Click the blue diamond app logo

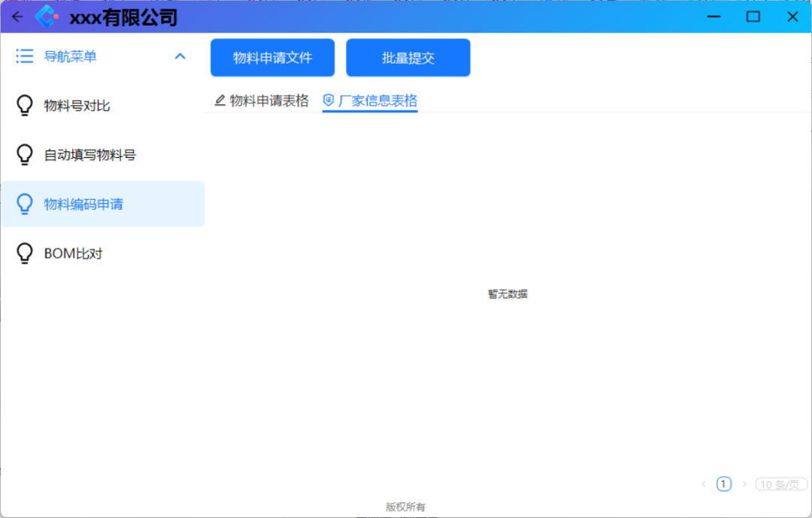(x=47, y=17)
